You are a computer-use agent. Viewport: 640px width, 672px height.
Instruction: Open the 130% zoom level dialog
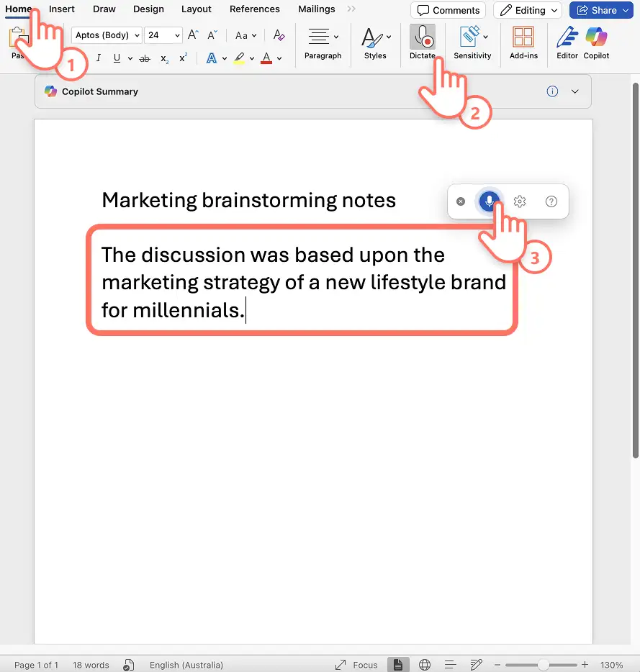tap(612, 665)
